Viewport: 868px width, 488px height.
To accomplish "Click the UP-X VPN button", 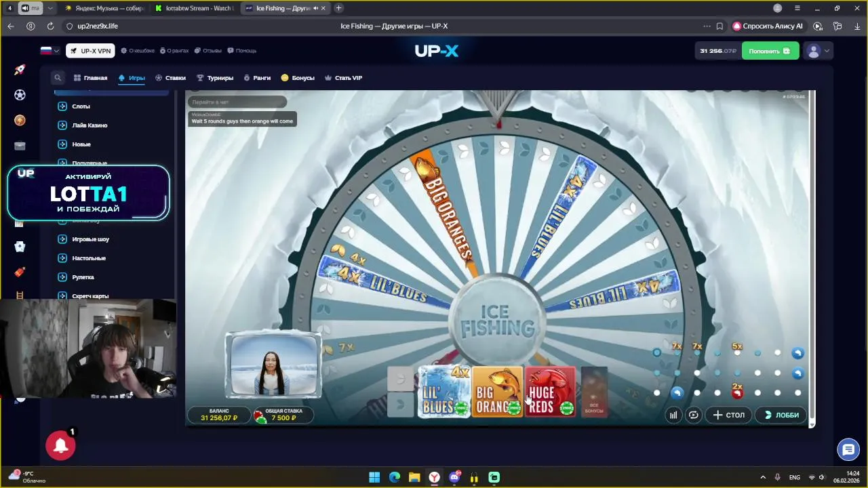I will [90, 51].
